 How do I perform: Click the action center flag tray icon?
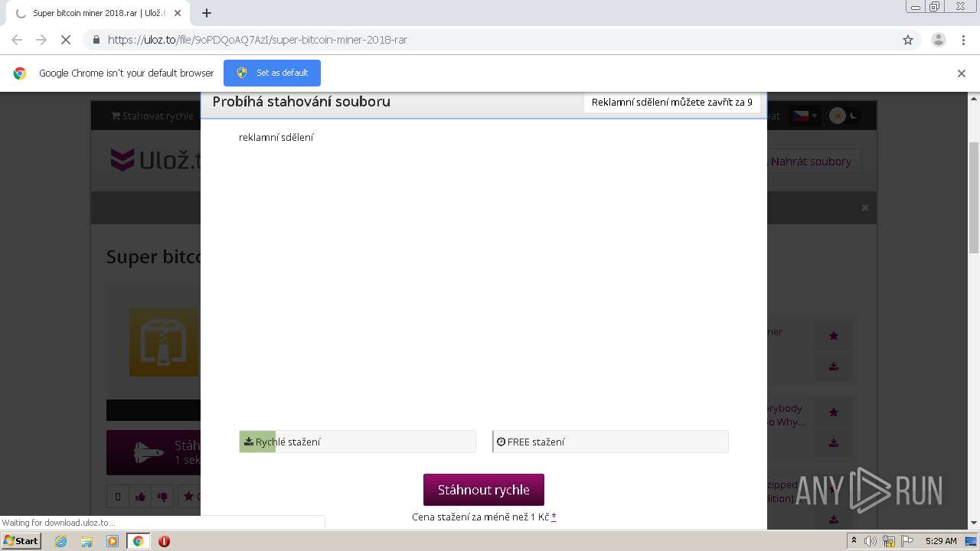906,541
